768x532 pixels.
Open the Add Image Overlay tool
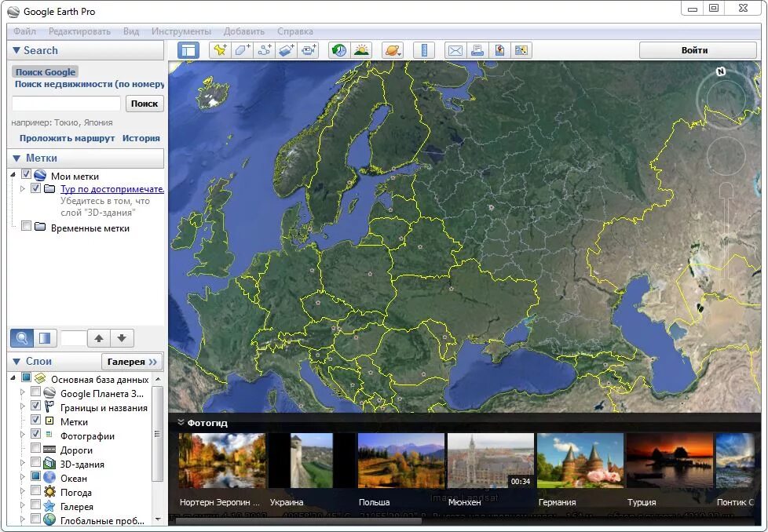click(x=287, y=50)
